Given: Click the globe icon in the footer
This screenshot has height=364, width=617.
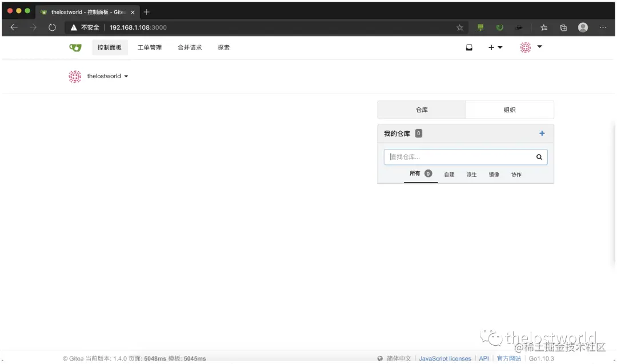Looking at the screenshot, I should click(380, 358).
